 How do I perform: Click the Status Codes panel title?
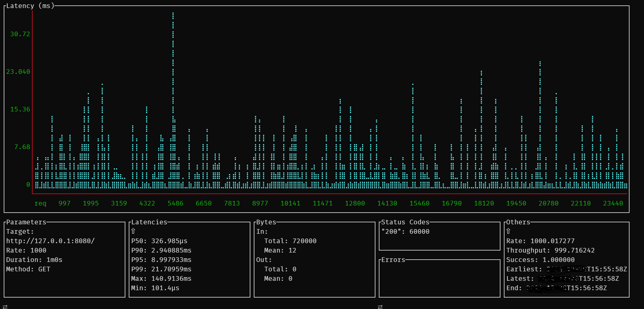(x=405, y=222)
